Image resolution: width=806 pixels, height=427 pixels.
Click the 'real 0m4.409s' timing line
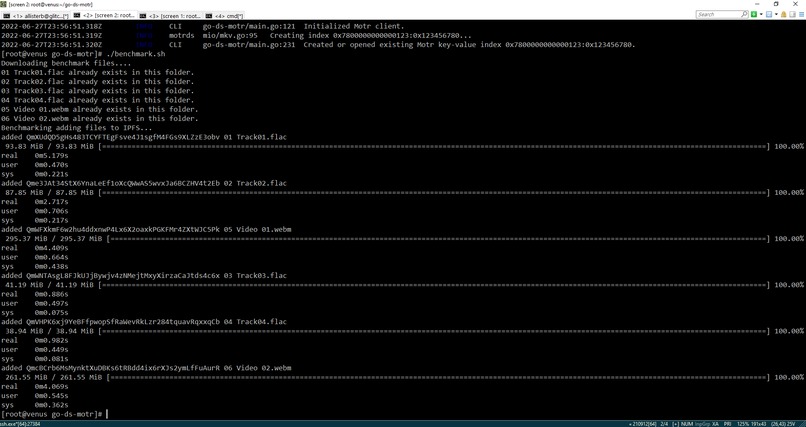[x=35, y=248]
